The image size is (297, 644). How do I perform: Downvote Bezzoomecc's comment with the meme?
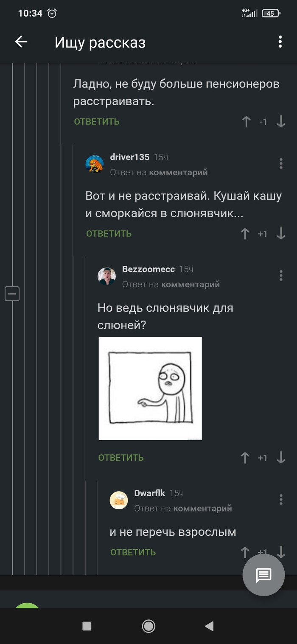click(281, 458)
